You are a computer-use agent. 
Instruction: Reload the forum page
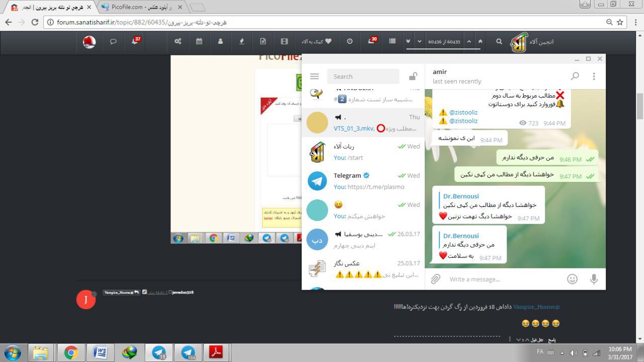(x=35, y=22)
